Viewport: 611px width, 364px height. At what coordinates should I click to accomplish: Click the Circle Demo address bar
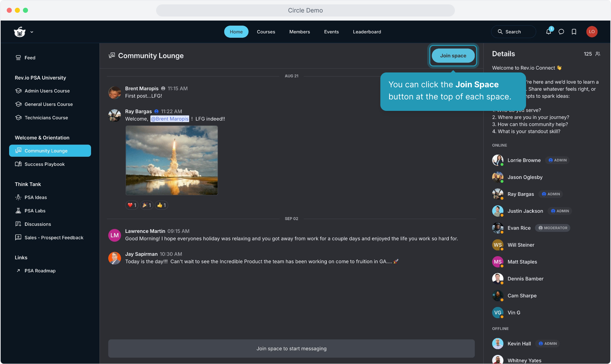(x=305, y=10)
